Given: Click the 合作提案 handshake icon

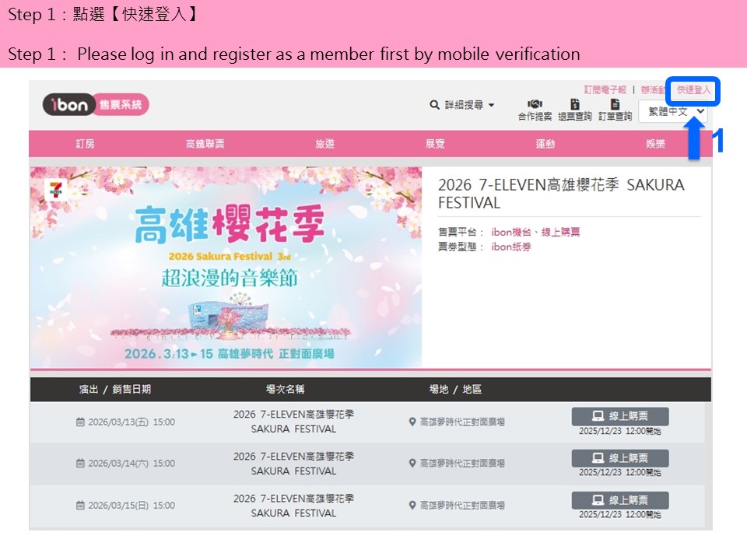Looking at the screenshot, I should [x=535, y=104].
